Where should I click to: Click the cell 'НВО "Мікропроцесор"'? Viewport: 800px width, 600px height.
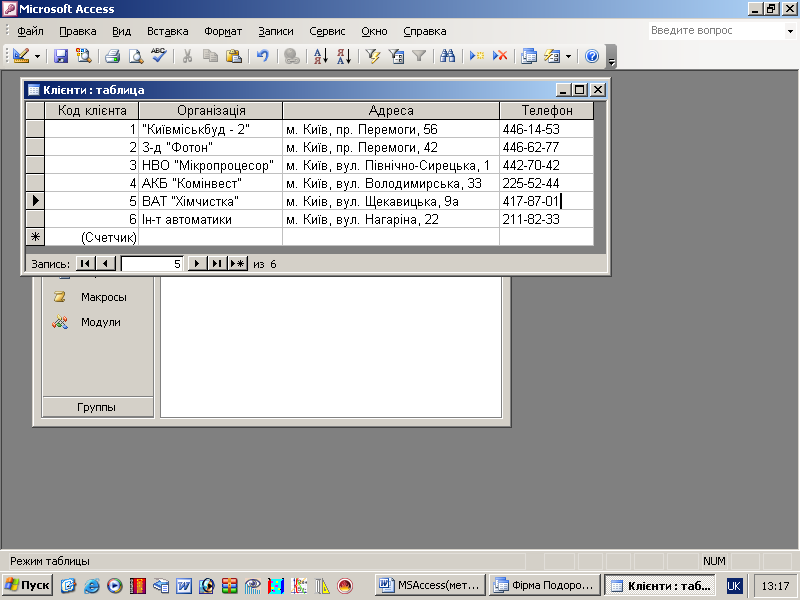(x=210, y=165)
